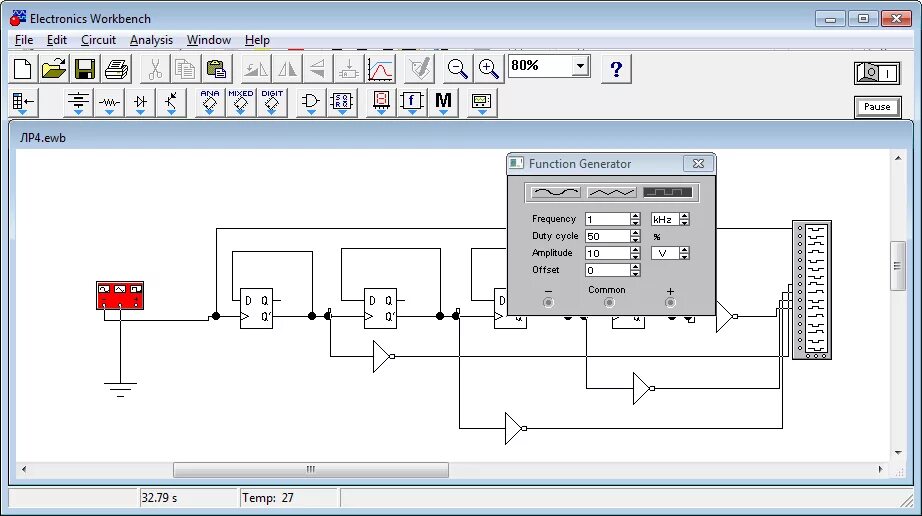922x516 pixels.
Task: Zoom out the circuit view
Action: point(457,69)
